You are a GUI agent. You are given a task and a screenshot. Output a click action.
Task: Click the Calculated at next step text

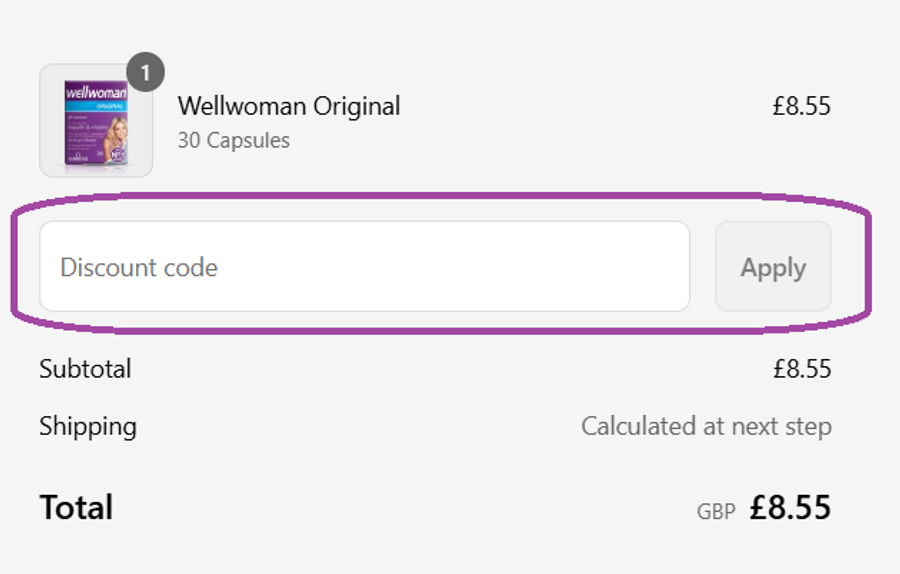pyautogui.click(x=706, y=427)
